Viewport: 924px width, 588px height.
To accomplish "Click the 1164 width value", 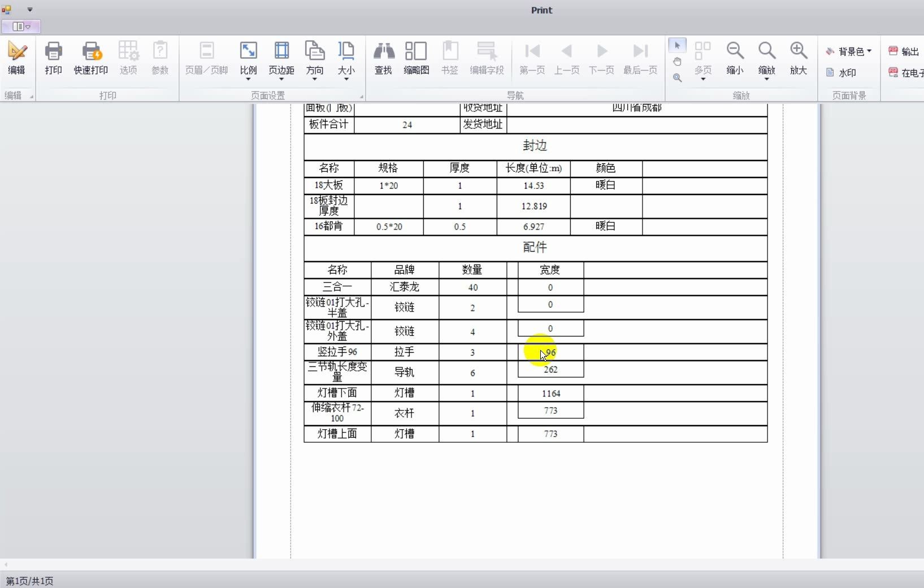I will click(x=551, y=394).
